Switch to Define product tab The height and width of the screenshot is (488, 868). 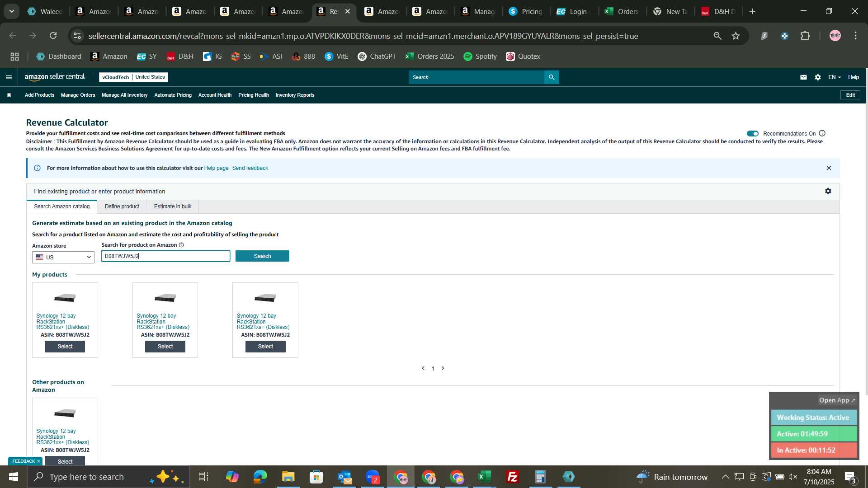coord(122,206)
